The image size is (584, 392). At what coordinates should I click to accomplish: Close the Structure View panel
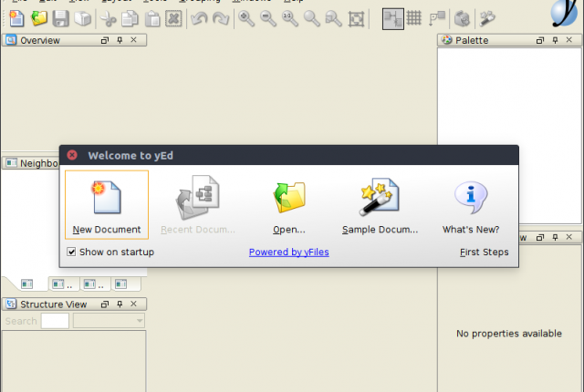134,304
